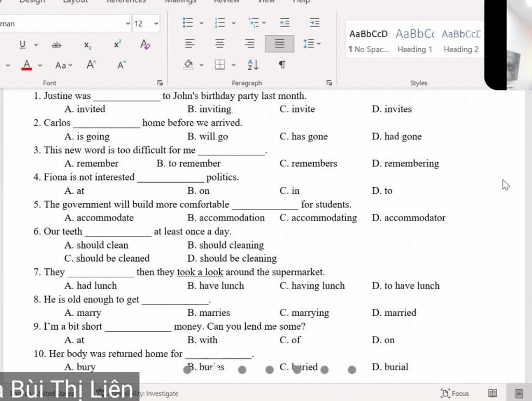Apply bulleted list formatting
This screenshot has width=532, height=401.
tap(188, 23)
